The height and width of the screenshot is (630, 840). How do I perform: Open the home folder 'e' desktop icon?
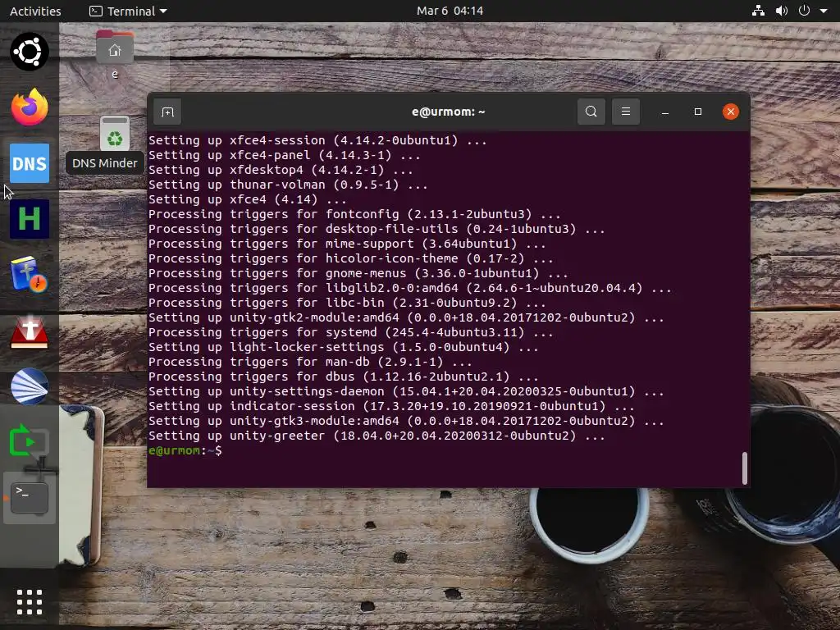tap(115, 54)
